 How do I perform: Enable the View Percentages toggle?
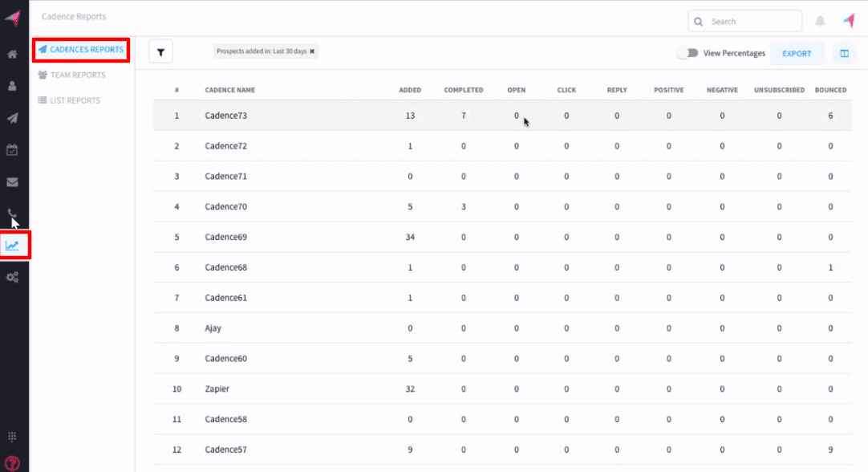688,51
